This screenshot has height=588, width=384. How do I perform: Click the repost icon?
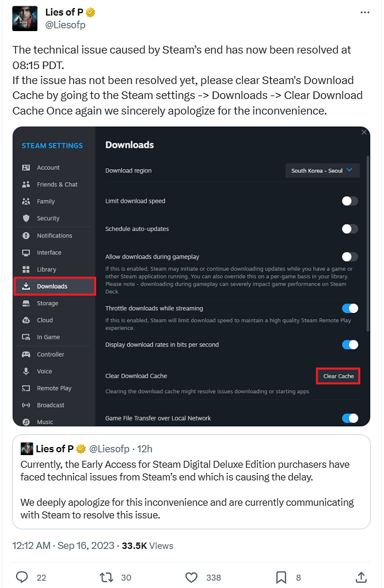tap(107, 576)
